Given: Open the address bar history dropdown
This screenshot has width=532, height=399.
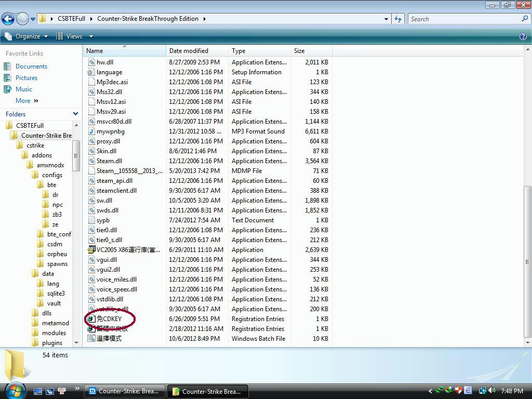Looking at the screenshot, I should pyautogui.click(x=386, y=19).
